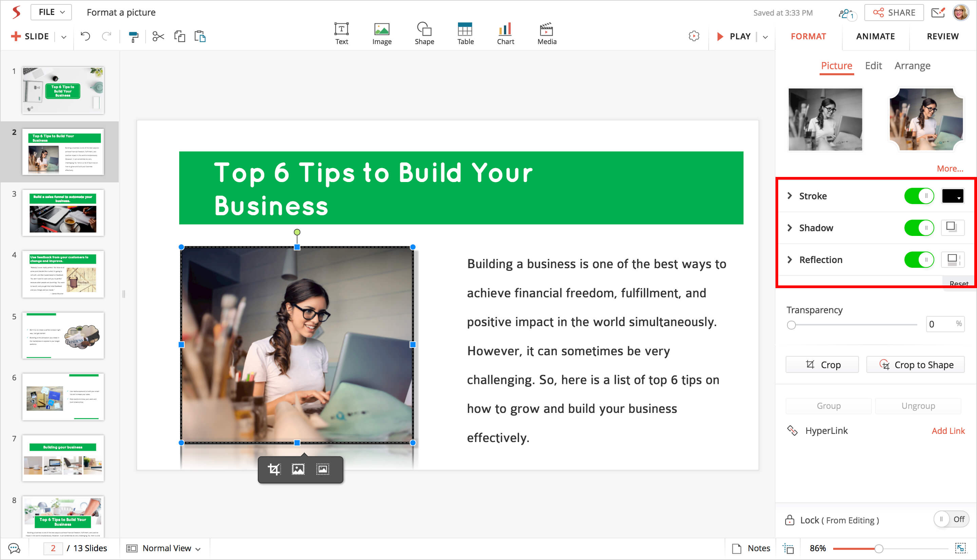The height and width of the screenshot is (560, 977).
Task: Switch to the ANIMATE tab
Action: (x=875, y=37)
